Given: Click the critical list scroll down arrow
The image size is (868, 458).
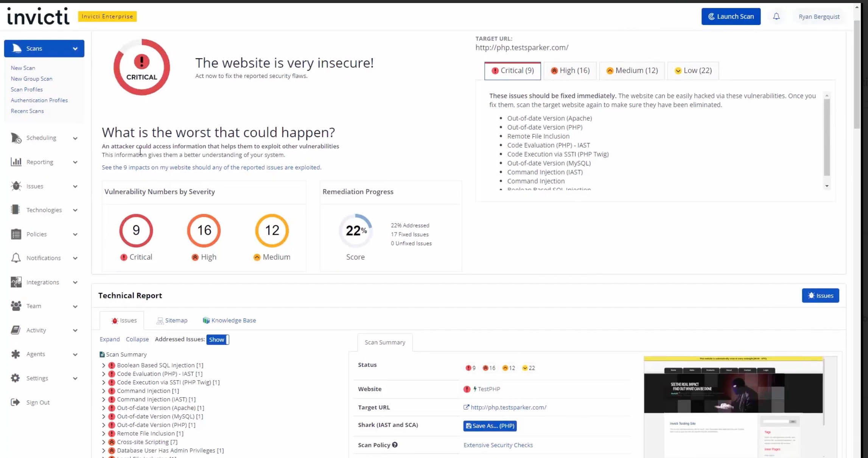Looking at the screenshot, I should click(x=827, y=186).
